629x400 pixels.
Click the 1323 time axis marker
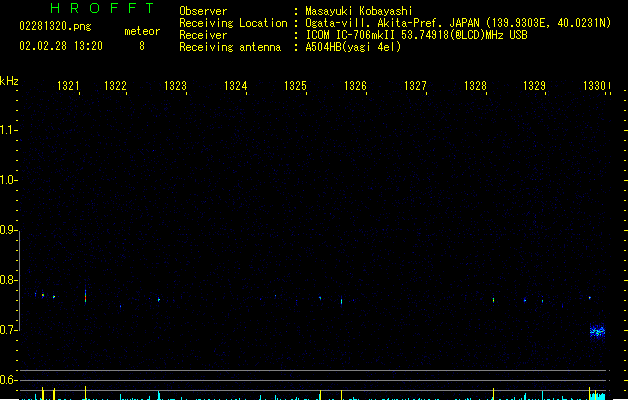(175, 86)
